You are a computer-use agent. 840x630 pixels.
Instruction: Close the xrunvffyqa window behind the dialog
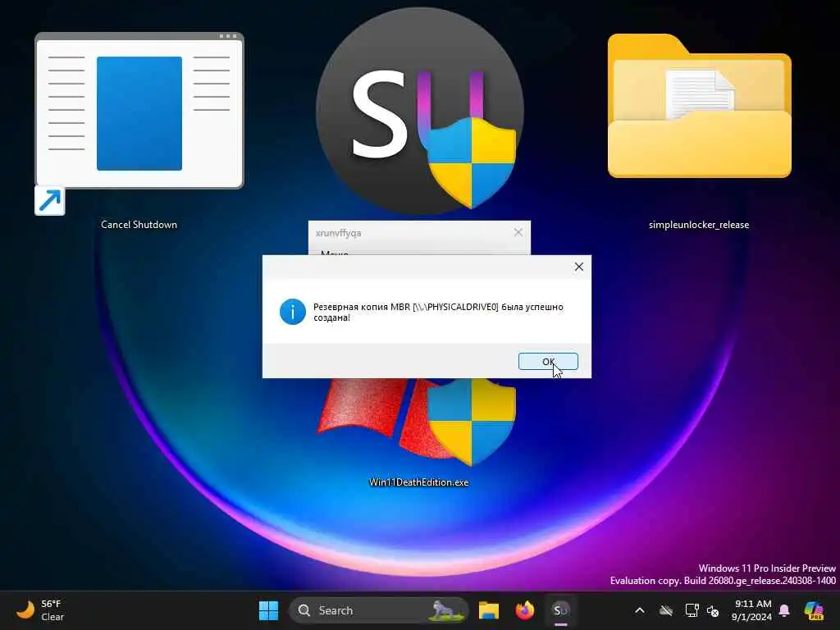(x=518, y=232)
